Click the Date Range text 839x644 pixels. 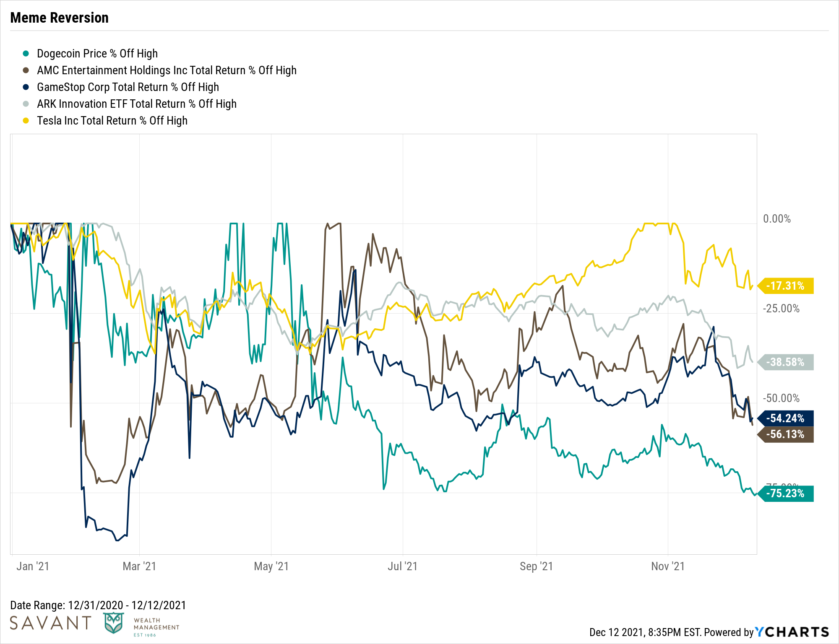(x=98, y=605)
